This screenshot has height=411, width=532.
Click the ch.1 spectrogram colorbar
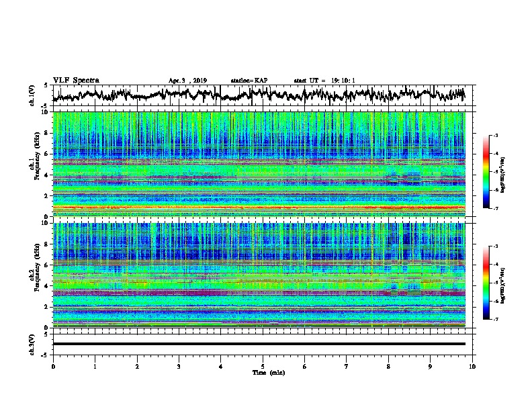(x=486, y=172)
